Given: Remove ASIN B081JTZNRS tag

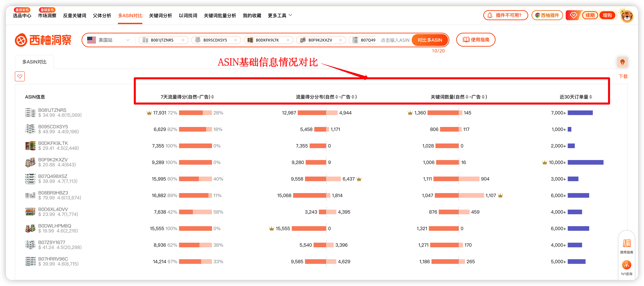Looking at the screenshot, I should (183, 40).
